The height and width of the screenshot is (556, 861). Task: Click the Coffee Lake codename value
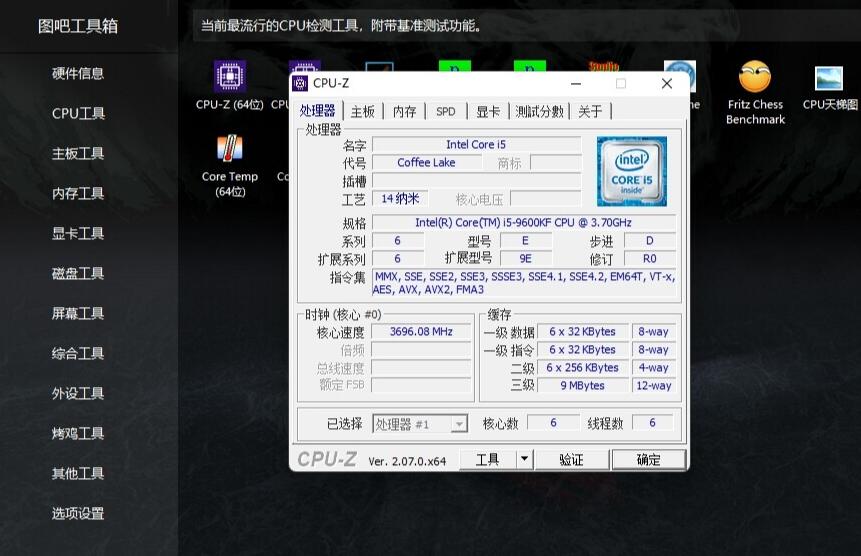pos(426,162)
